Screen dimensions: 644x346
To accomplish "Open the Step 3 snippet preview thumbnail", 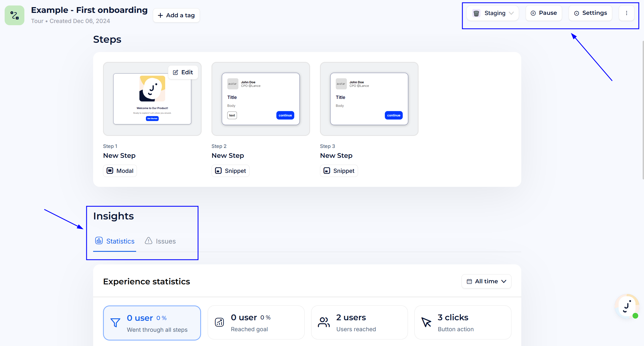I will point(369,99).
